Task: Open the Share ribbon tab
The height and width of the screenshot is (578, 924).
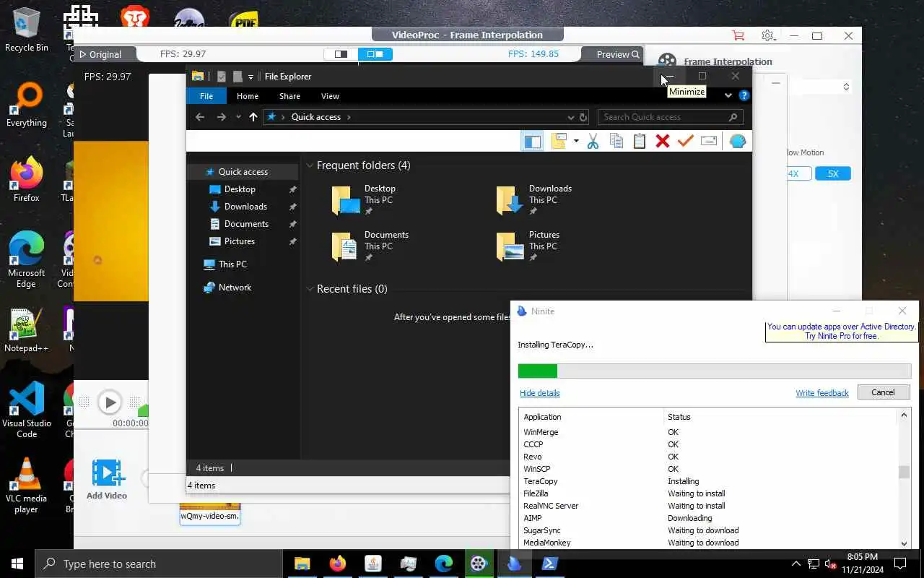Action: (289, 96)
